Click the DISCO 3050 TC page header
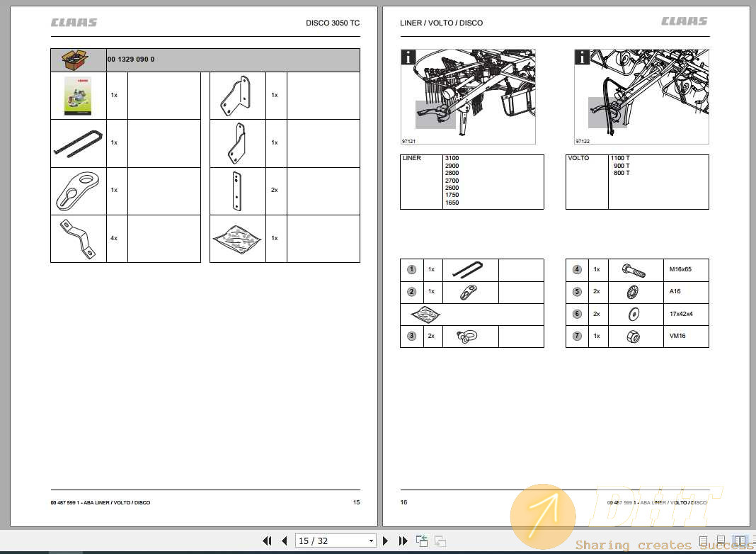Screen dimensions: 756x554 click(x=333, y=23)
